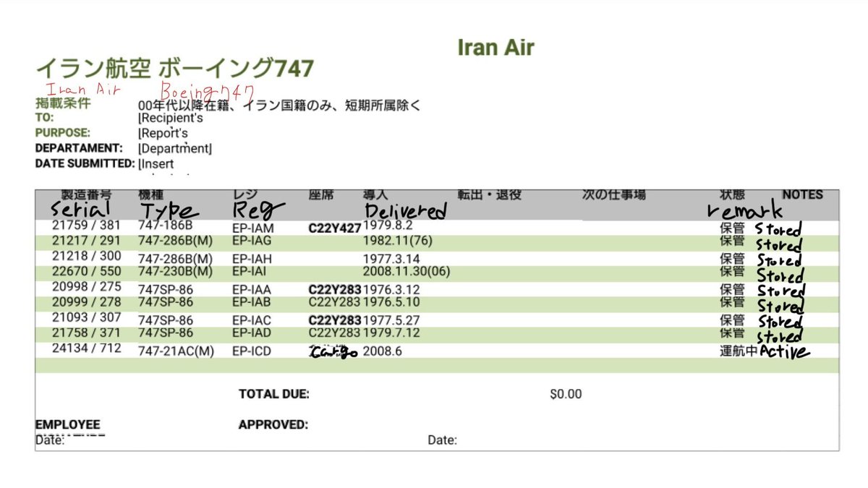Select delivery date 1977.3.14
This screenshot has height=488, width=868.
coord(391,259)
